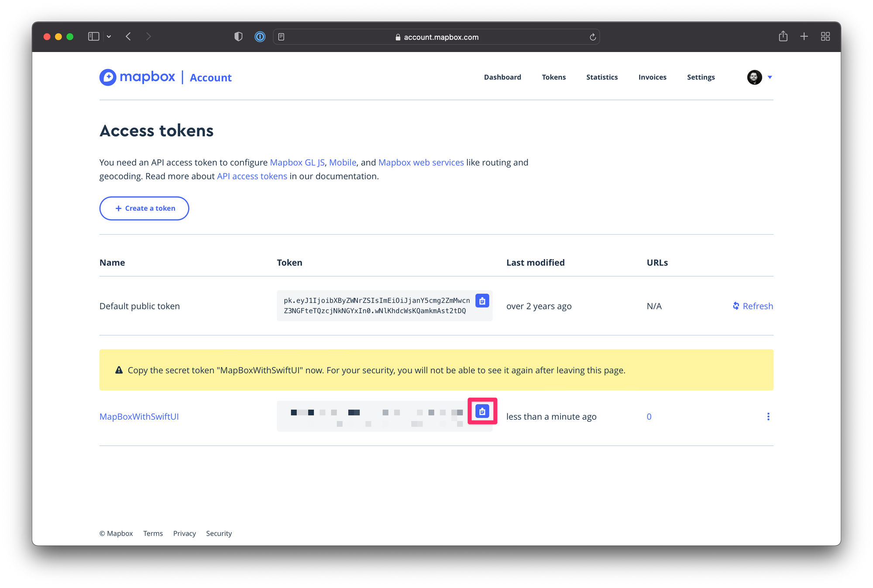Go to the Statistics tab
Viewport: 873px width, 588px height.
(601, 77)
